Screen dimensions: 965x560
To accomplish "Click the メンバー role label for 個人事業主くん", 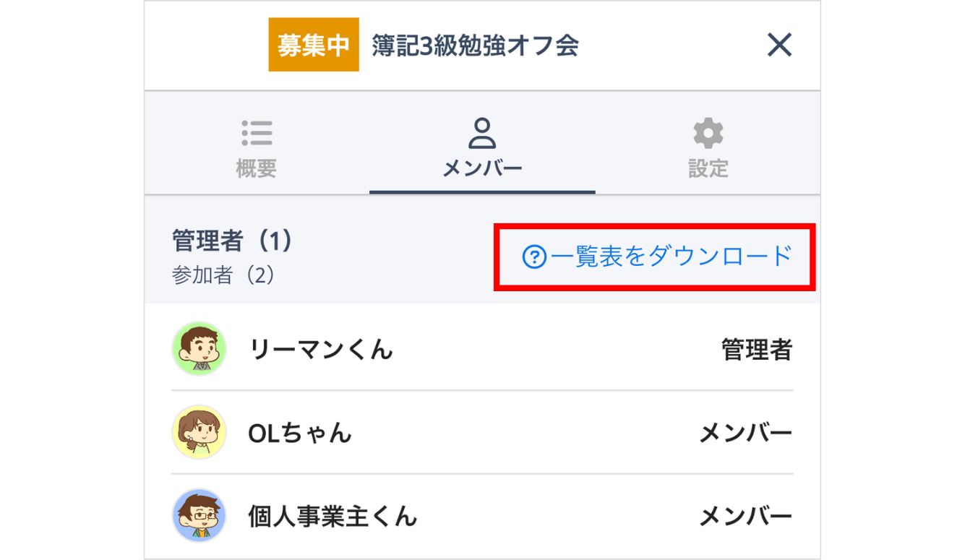I will coord(745,517).
